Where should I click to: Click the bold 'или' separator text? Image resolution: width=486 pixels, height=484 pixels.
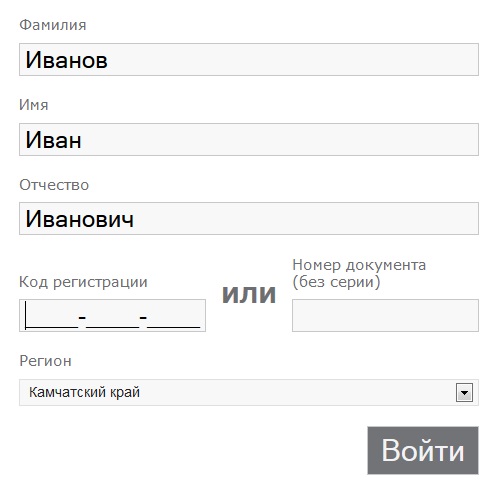tap(249, 295)
